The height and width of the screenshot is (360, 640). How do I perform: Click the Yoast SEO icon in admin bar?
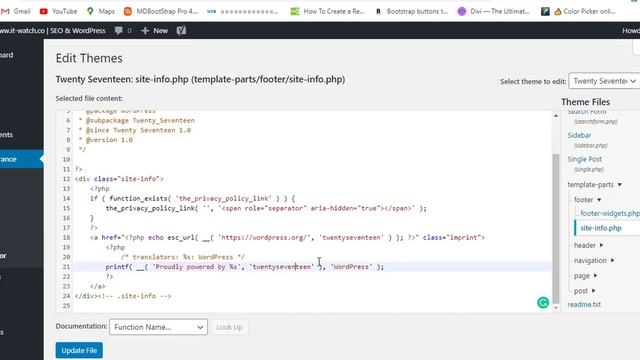coord(181,31)
